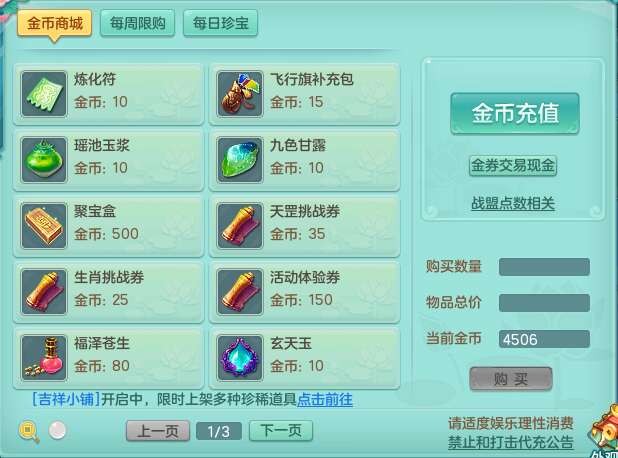Open the 每日珍宝 tab
This screenshot has height=458, width=618.
(220, 23)
